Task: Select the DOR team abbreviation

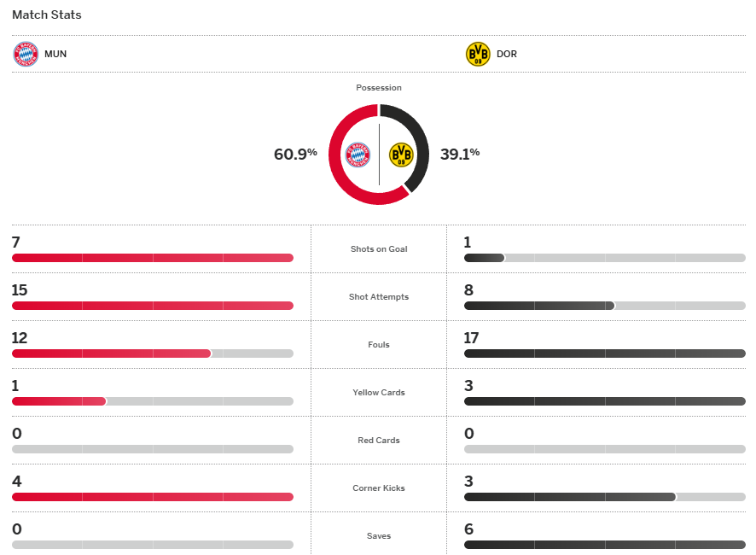Action: (x=507, y=54)
